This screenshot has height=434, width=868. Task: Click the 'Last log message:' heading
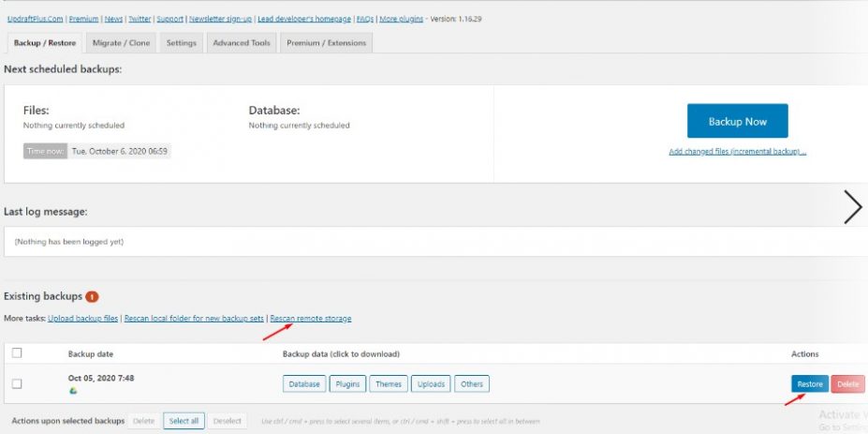tap(45, 212)
